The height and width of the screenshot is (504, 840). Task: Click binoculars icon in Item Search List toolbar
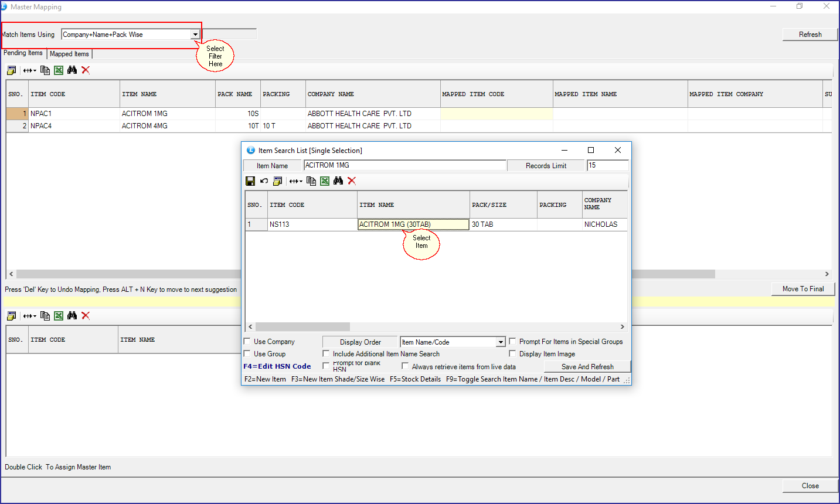[338, 181]
